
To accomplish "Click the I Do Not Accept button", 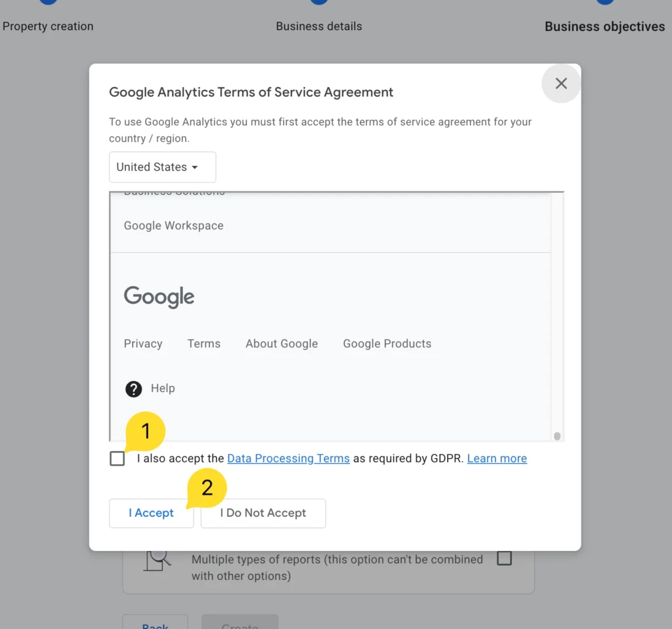I will (x=263, y=513).
